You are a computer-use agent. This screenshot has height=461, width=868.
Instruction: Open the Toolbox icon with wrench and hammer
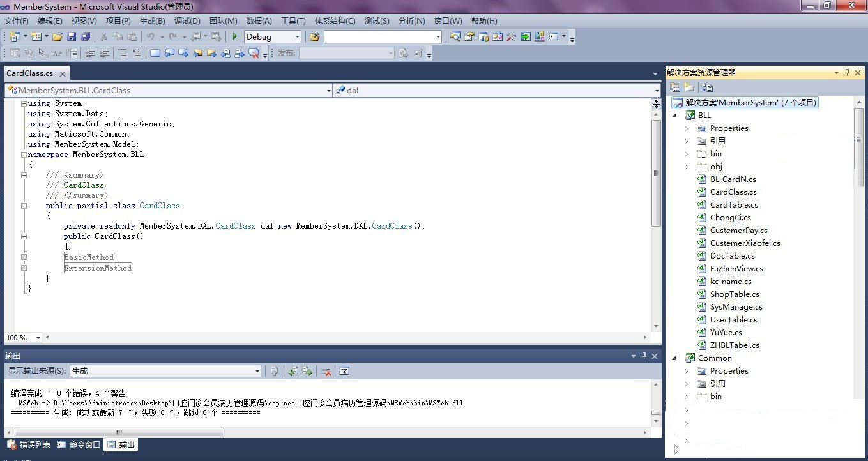pos(511,36)
